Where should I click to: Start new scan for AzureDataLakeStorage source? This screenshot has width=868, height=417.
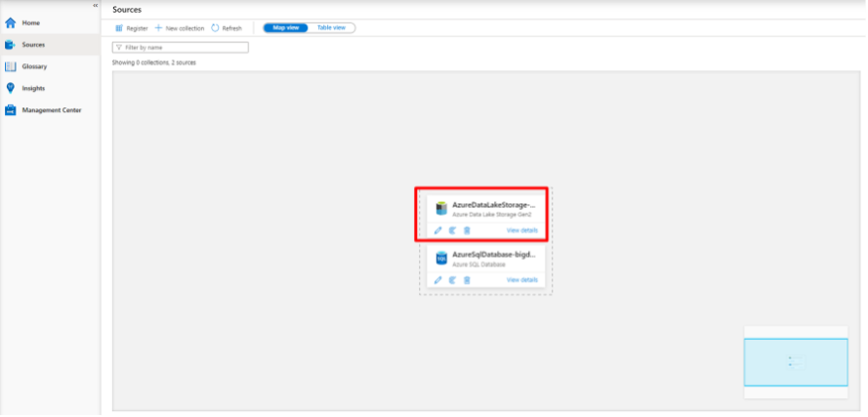coord(452,230)
